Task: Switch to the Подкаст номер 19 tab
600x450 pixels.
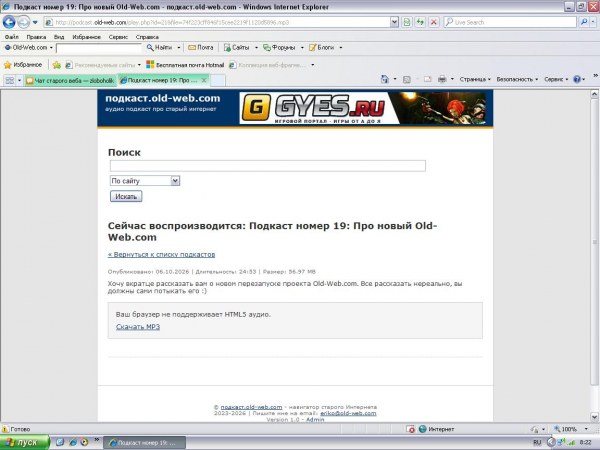Action: pyautogui.click(x=158, y=80)
